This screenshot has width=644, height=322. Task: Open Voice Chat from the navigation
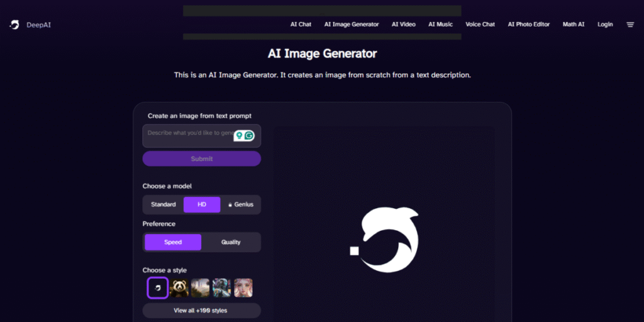click(x=480, y=25)
